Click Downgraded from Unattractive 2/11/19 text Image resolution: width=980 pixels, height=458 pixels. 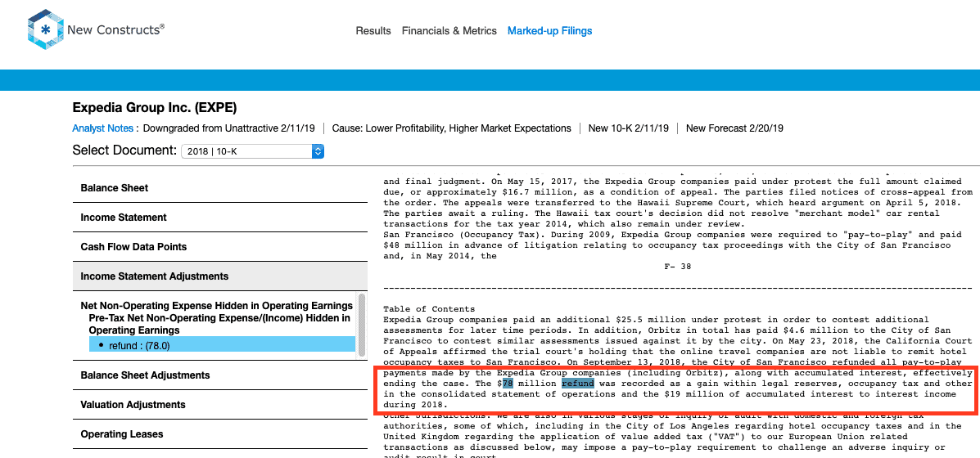point(229,128)
